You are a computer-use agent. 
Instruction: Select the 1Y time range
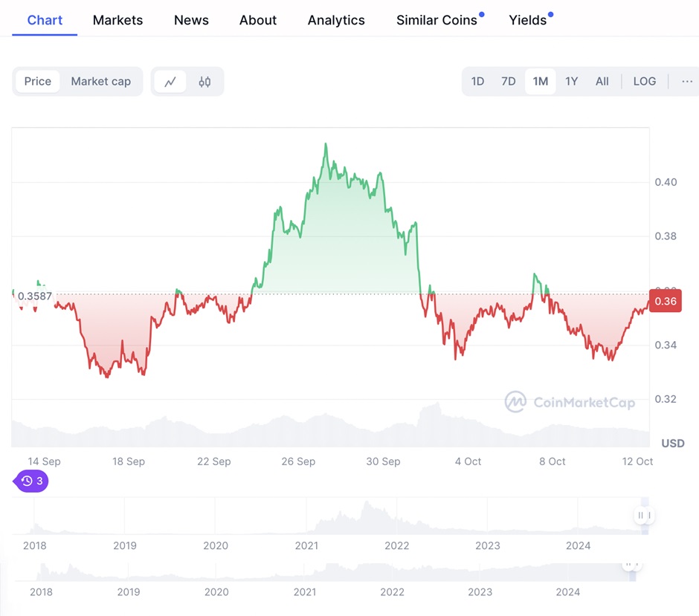571,81
